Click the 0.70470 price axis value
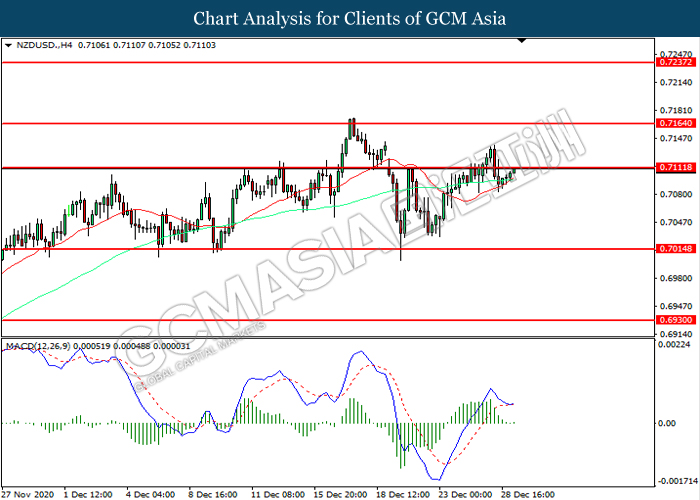Image resolution: width=700 pixels, height=500 pixels. (x=676, y=222)
